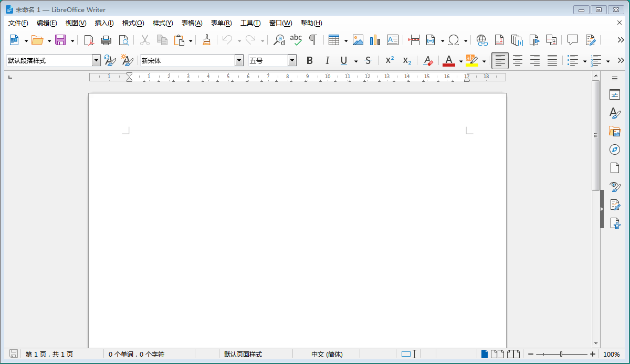Click the zoom slider in status bar
The image size is (630, 364).
coord(561,355)
